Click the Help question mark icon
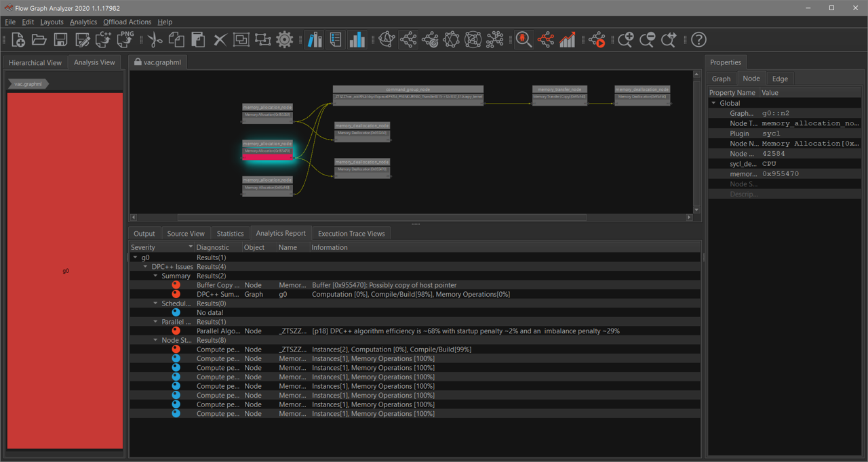This screenshot has height=462, width=868. (698, 39)
